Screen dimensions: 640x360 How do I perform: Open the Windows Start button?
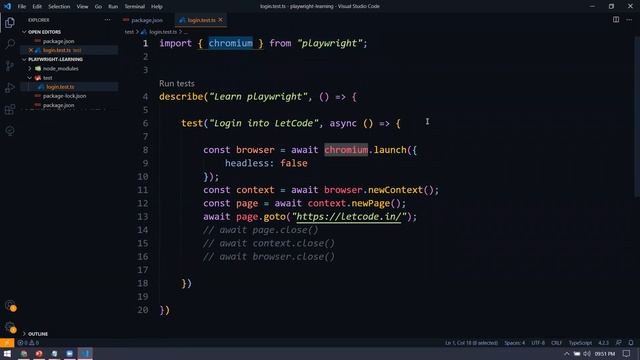7,353
